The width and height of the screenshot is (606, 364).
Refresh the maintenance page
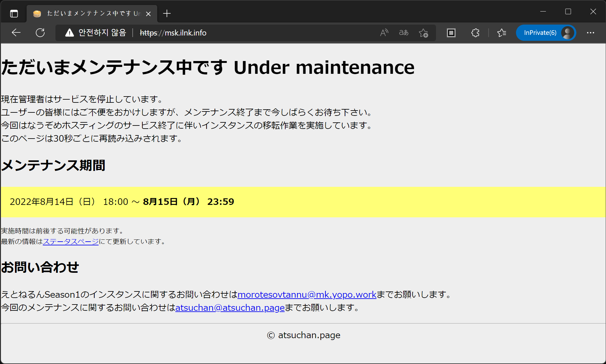click(40, 33)
